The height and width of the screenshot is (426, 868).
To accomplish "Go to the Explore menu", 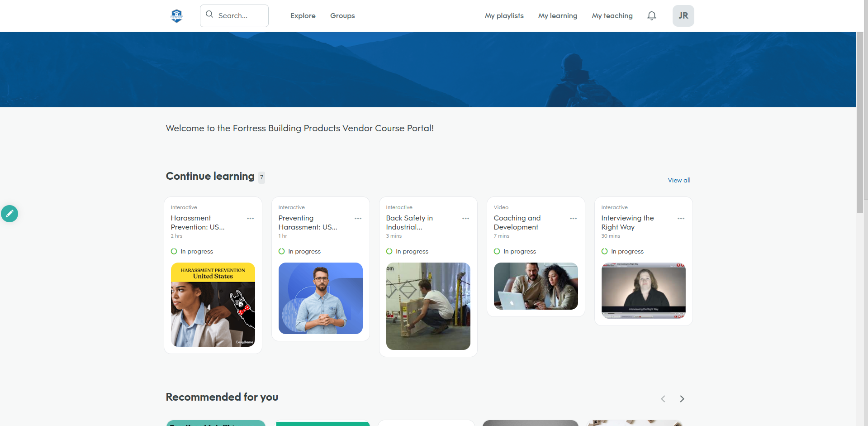I will tap(303, 16).
